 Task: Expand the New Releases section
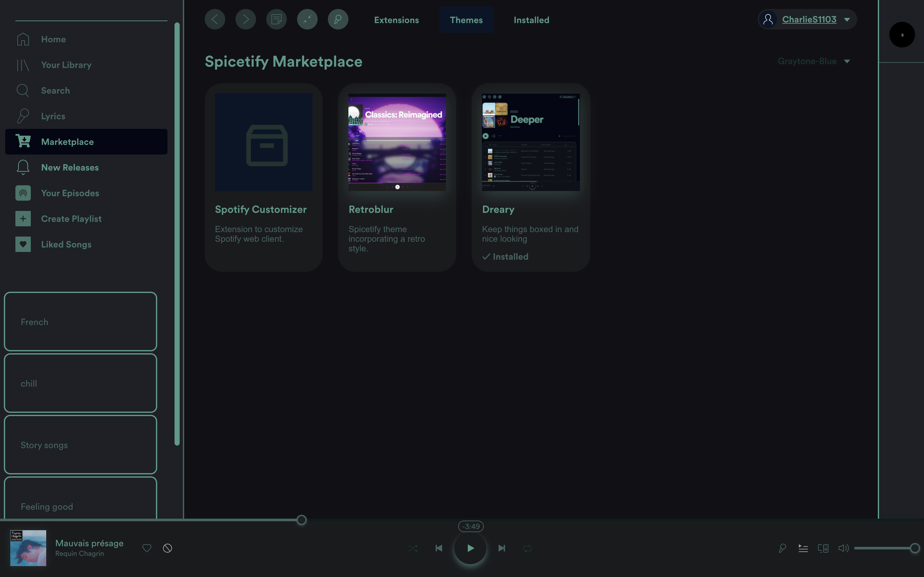coord(69,167)
